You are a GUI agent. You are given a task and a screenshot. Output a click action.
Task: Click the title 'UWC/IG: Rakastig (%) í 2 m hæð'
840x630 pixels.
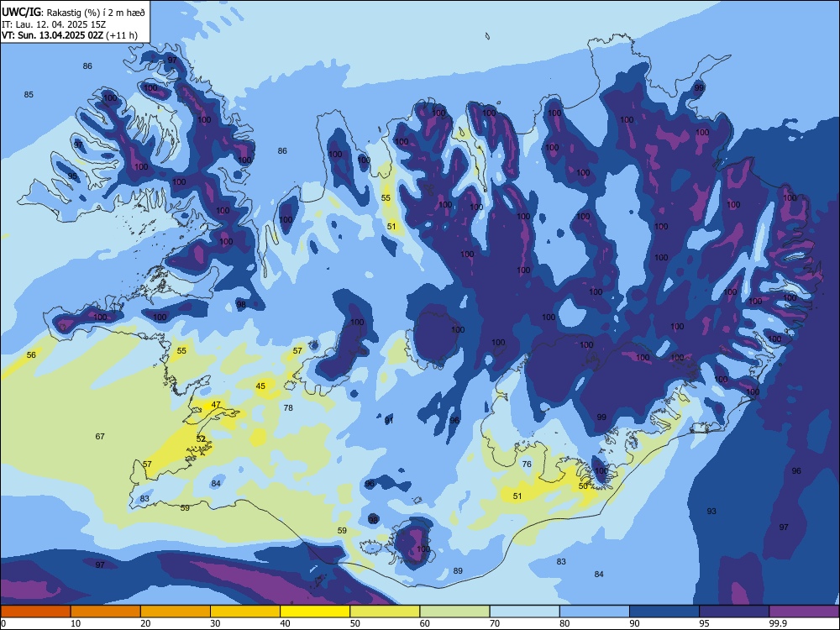(73, 13)
